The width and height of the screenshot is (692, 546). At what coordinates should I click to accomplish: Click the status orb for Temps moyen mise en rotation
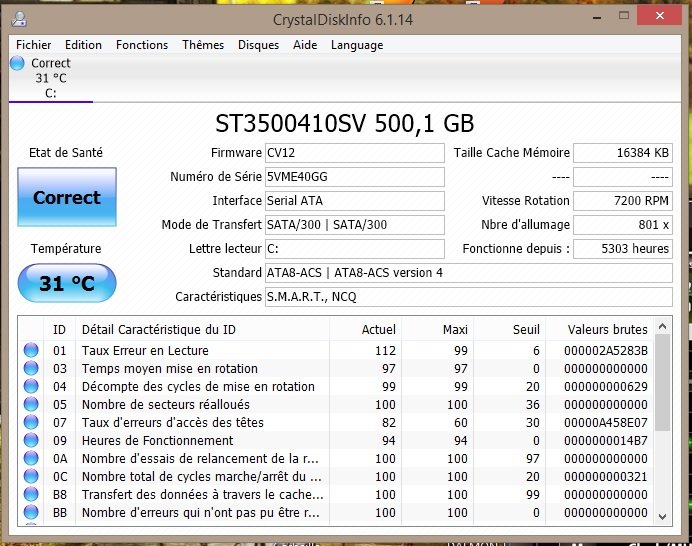pyautogui.click(x=31, y=368)
